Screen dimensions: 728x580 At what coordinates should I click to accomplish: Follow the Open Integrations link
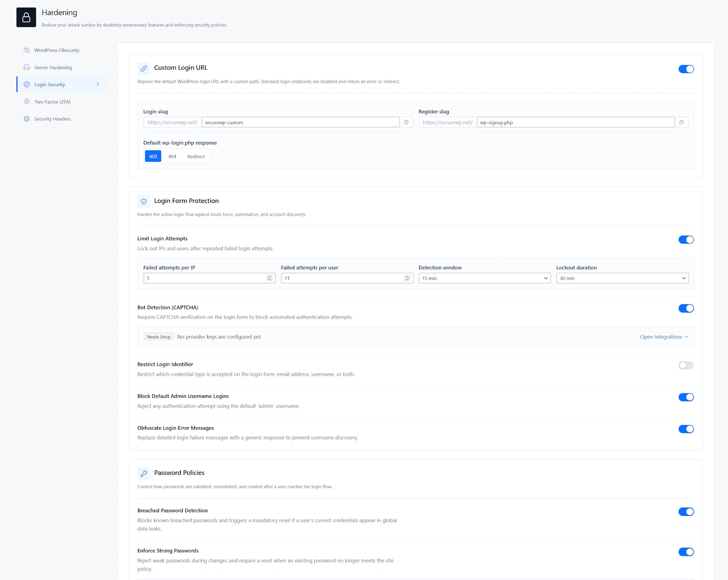click(x=664, y=337)
